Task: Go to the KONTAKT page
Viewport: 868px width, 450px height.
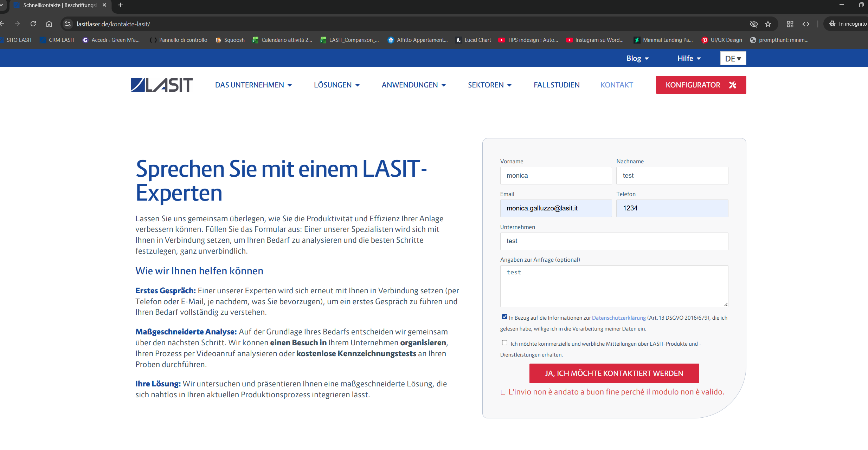Action: (617, 85)
